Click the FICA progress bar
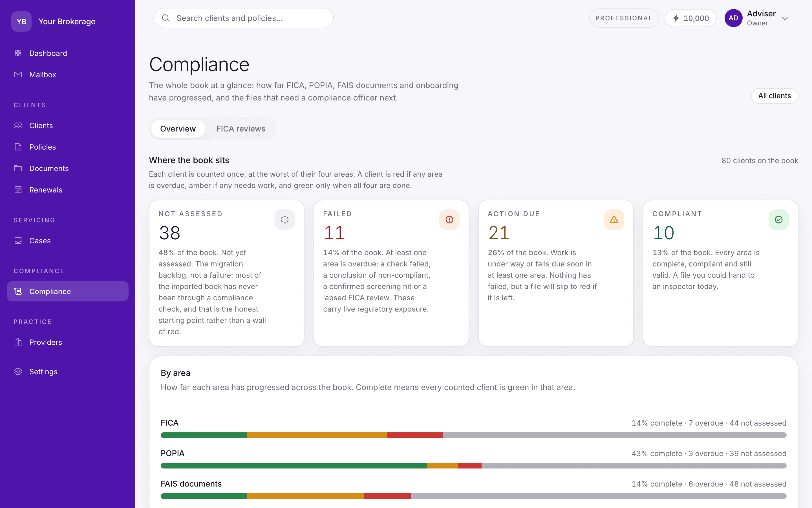 click(x=473, y=435)
